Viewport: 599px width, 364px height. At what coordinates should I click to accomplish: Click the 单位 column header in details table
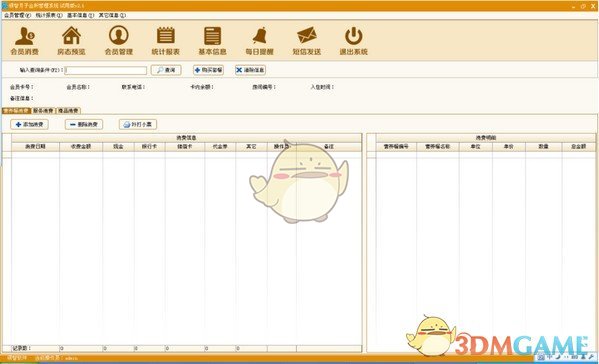click(x=476, y=146)
